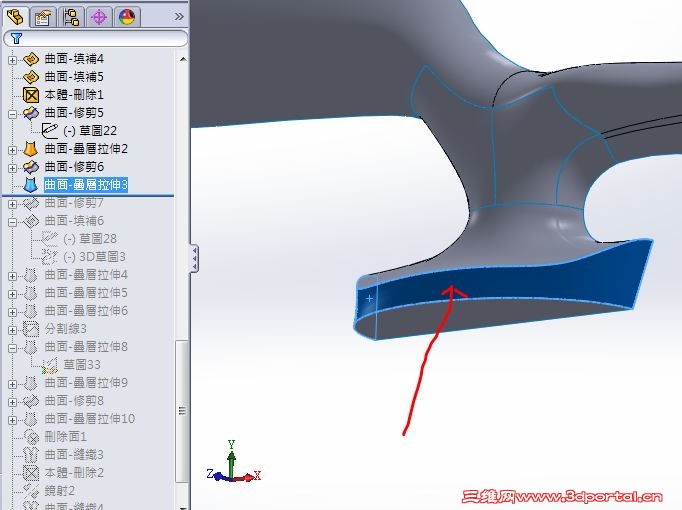The height and width of the screenshot is (510, 682).
Task: Expand the 曲面-疊層拉伸6 feature
Action: [12, 312]
